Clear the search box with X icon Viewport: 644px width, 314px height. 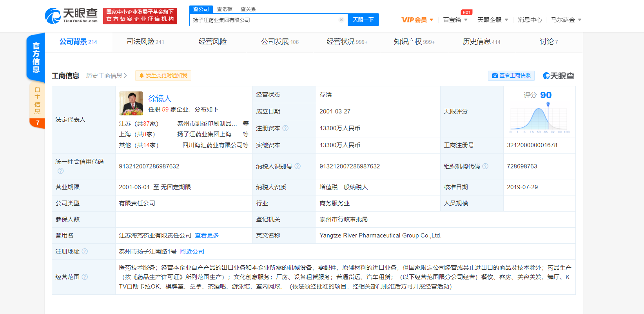click(x=341, y=20)
